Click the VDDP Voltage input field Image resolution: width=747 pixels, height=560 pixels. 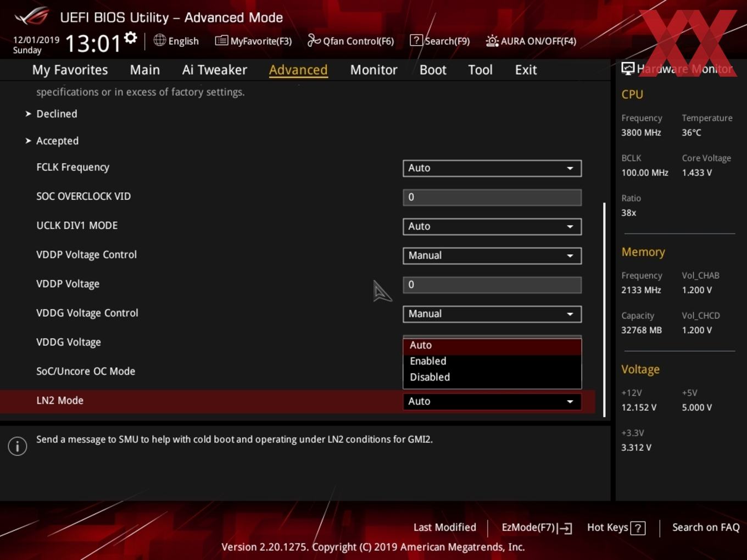click(492, 284)
